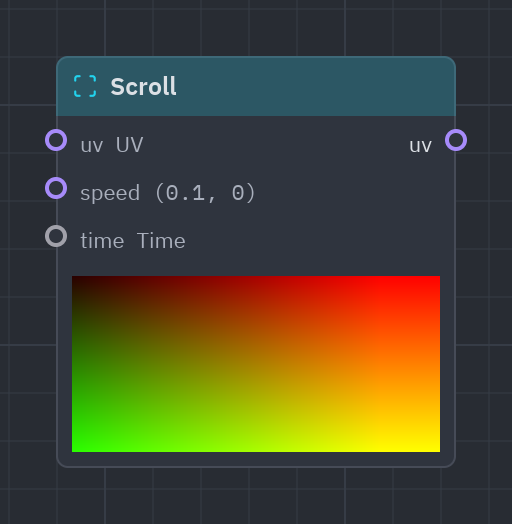Click the gray time input socket
This screenshot has height=524, width=512.
[x=56, y=236]
